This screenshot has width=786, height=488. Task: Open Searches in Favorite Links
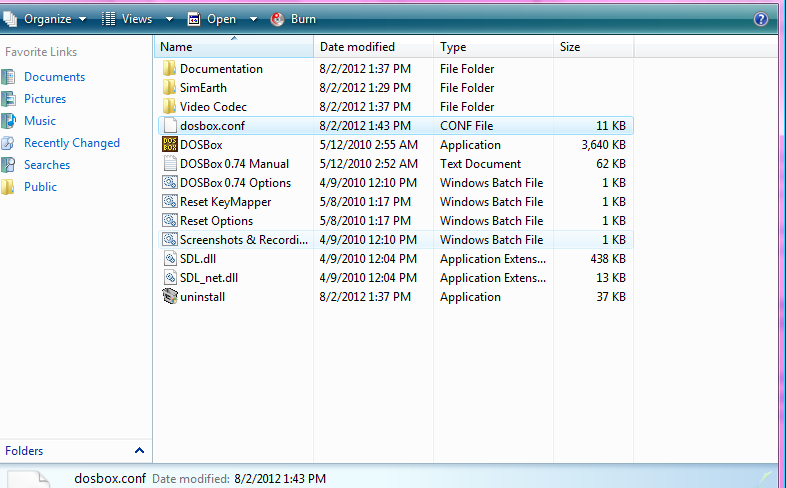pyautogui.click(x=47, y=165)
